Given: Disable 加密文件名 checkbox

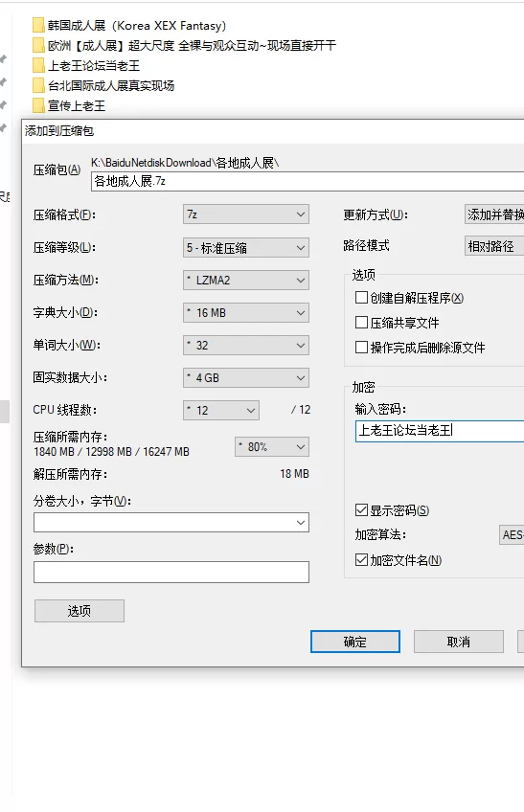Looking at the screenshot, I should (x=361, y=560).
